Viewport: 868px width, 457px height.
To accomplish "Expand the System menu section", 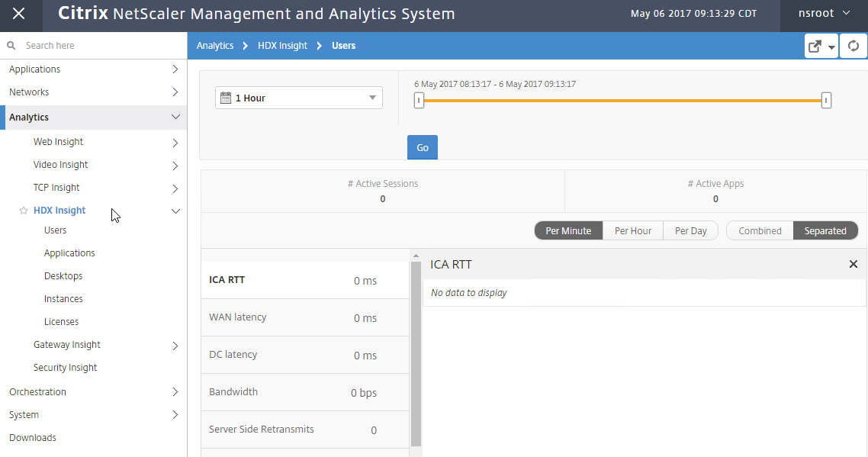I will tap(175, 415).
